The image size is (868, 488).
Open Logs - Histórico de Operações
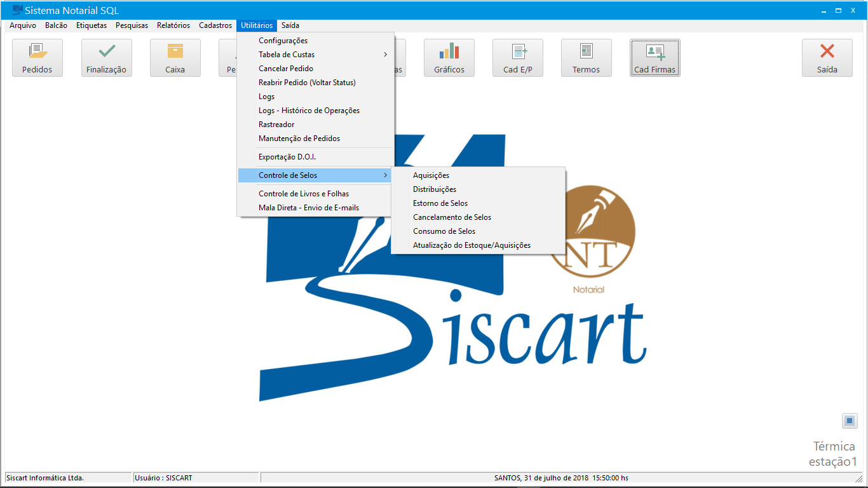click(316, 111)
